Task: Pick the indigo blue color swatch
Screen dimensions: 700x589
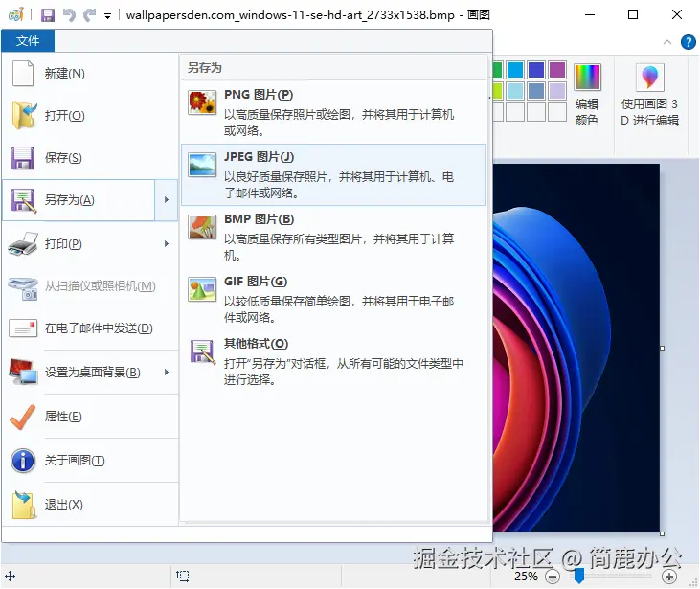Action: pyautogui.click(x=535, y=70)
